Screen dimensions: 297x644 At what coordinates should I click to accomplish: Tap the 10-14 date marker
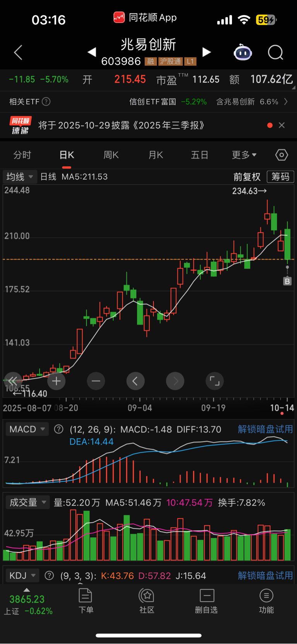point(282,408)
